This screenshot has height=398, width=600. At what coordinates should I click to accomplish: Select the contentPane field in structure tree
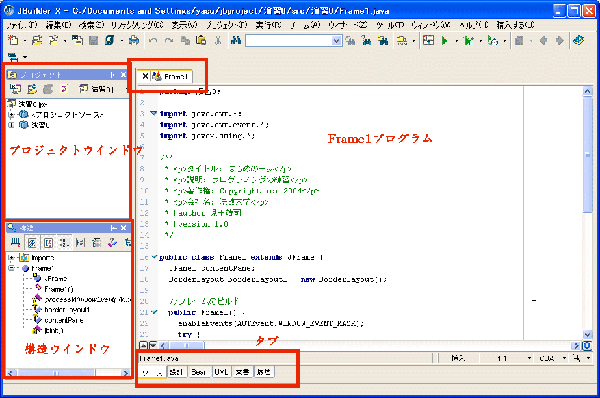coord(64,320)
